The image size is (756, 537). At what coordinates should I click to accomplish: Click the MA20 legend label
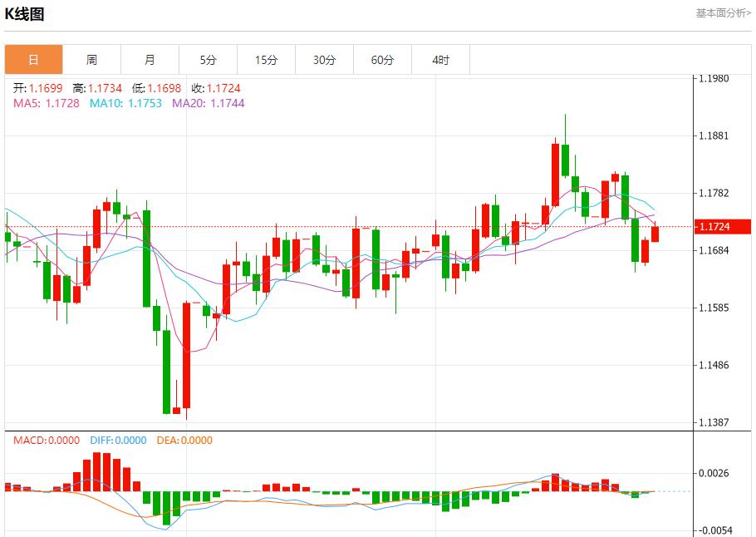click(x=209, y=103)
